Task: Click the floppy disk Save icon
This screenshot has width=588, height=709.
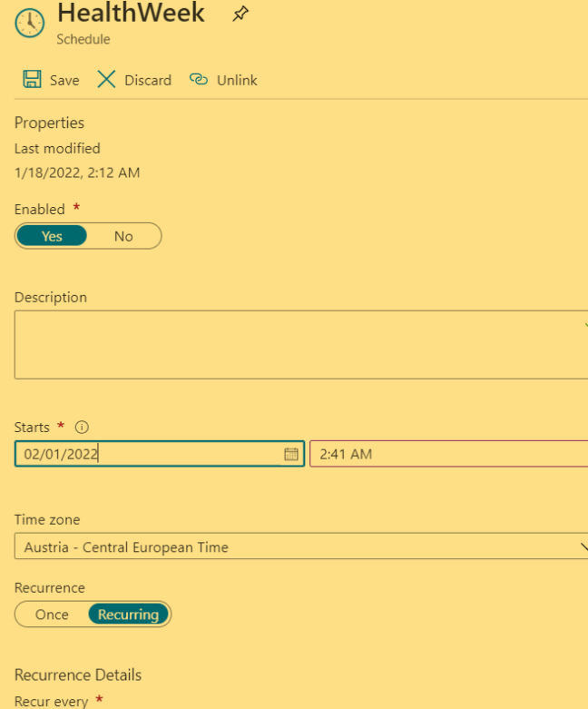Action: [32, 80]
